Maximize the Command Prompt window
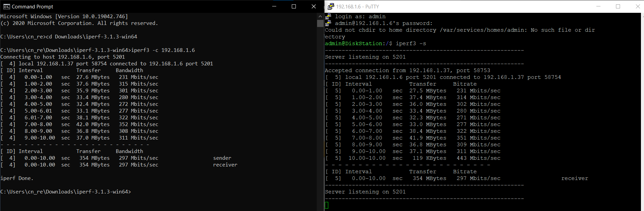This screenshot has width=644, height=211. tap(294, 6)
